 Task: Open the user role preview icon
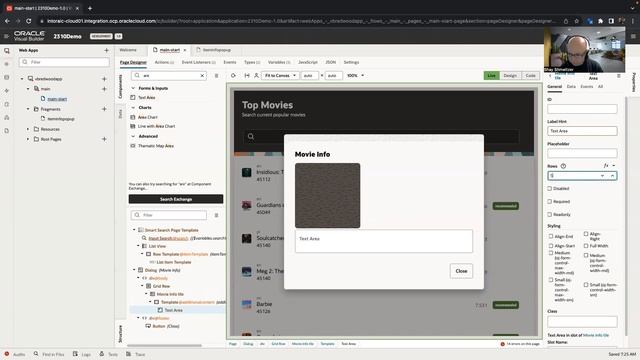(x=256, y=76)
